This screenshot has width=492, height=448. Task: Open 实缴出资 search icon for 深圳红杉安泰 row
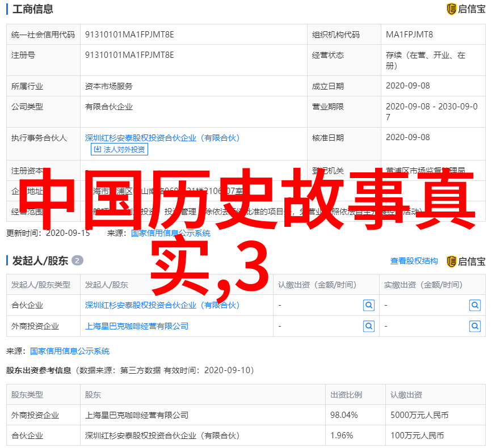[475, 305]
